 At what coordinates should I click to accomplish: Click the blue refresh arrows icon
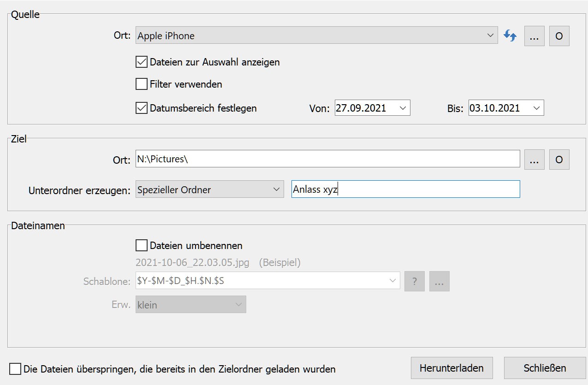pyautogui.click(x=510, y=36)
